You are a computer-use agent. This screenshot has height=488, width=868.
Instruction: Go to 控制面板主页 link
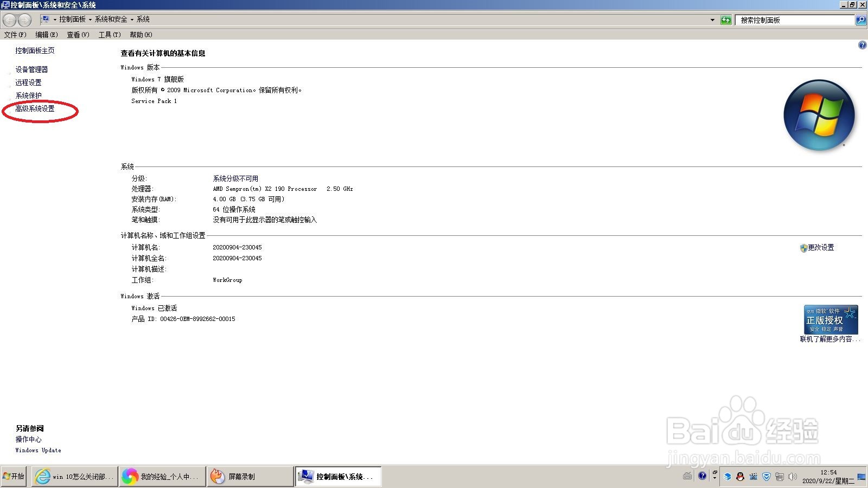(x=35, y=50)
